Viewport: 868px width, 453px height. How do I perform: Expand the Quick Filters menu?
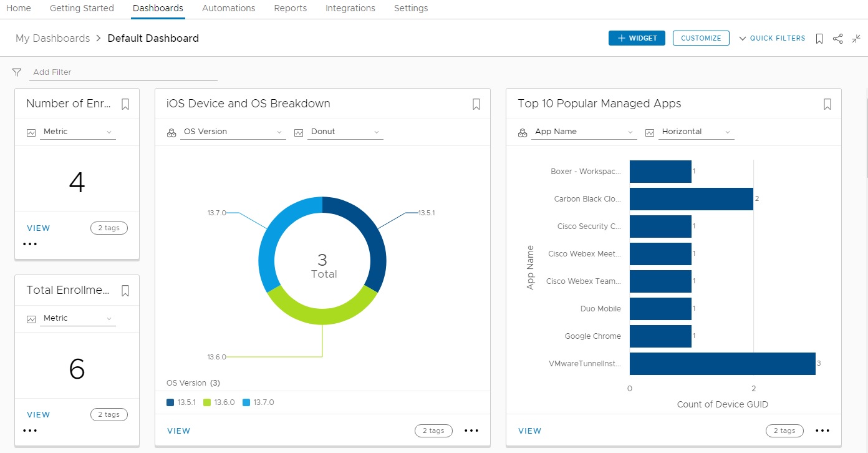pyautogui.click(x=772, y=39)
